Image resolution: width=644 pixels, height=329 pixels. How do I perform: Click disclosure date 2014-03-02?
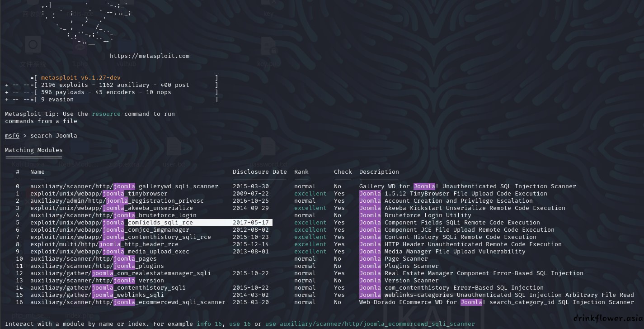click(251, 295)
